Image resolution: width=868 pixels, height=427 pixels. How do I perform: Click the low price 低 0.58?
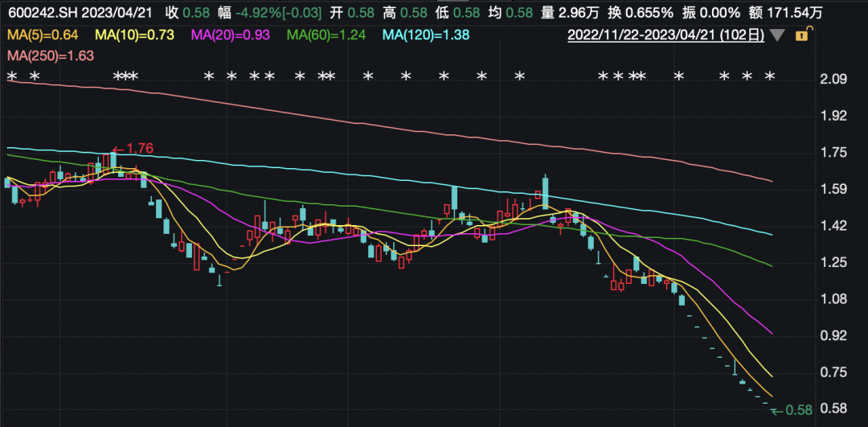point(457,11)
